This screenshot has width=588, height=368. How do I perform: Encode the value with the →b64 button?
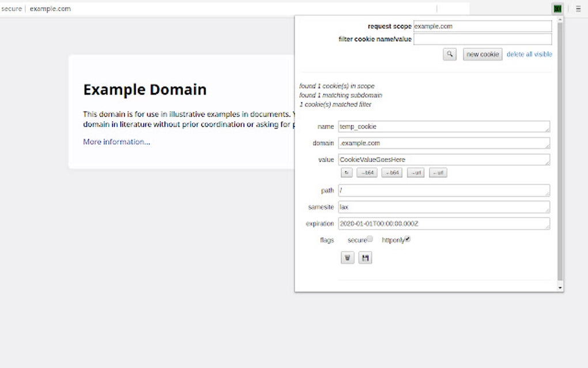point(368,172)
